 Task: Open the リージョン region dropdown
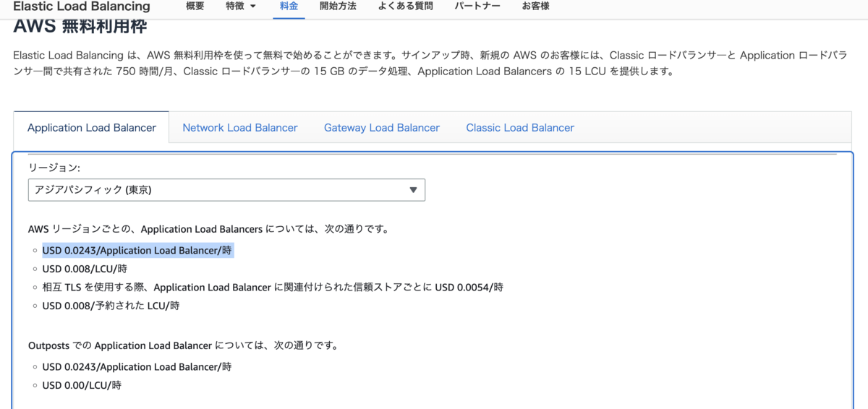(226, 190)
